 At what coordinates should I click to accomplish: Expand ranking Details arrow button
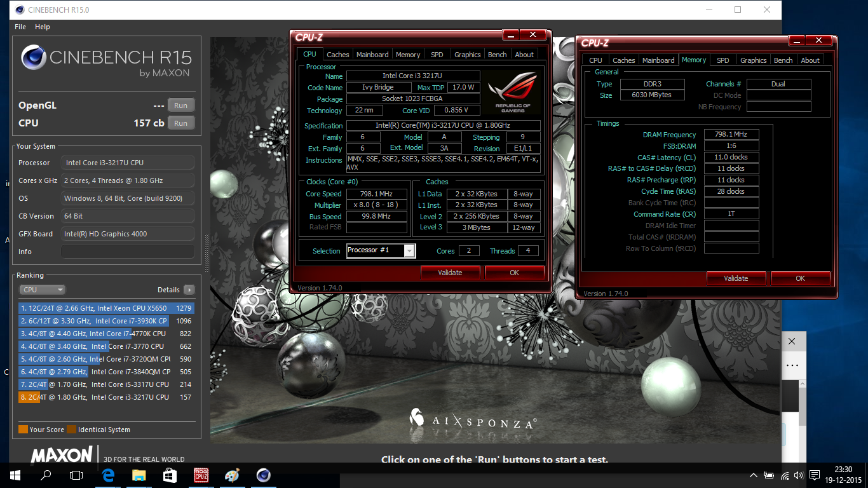pyautogui.click(x=189, y=290)
